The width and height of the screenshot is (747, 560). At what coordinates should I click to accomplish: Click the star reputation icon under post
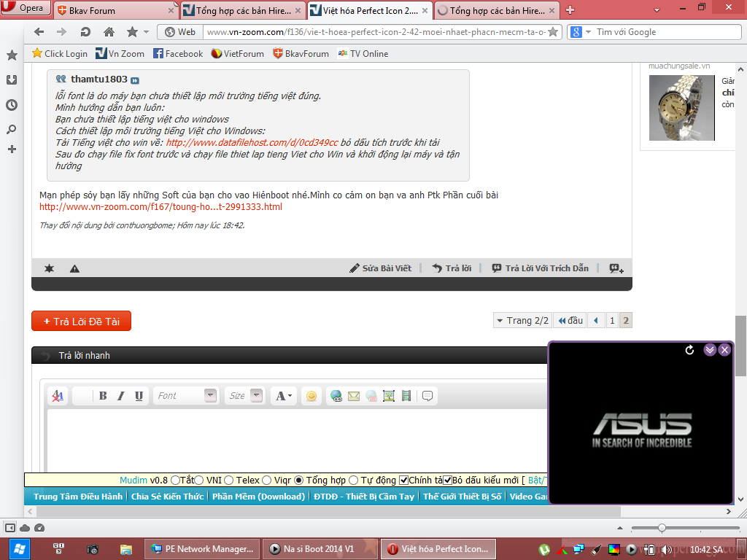tap(49, 268)
